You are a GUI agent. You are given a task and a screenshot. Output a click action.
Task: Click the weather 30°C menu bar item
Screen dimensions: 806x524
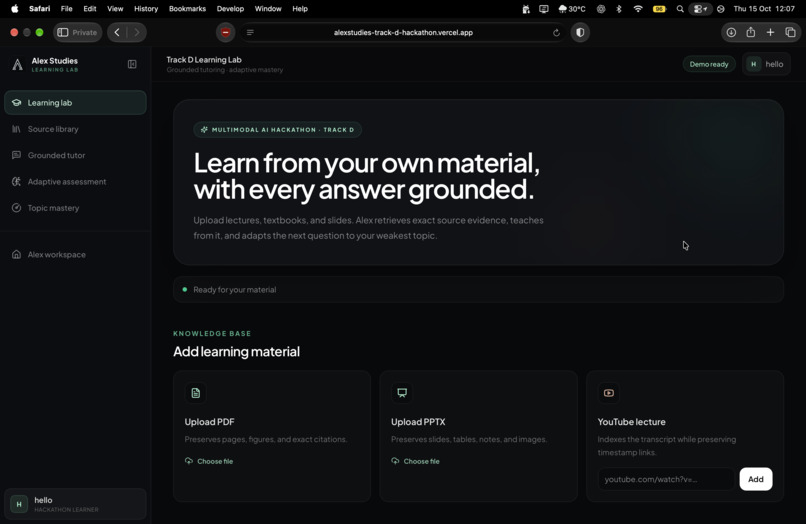[x=572, y=9]
